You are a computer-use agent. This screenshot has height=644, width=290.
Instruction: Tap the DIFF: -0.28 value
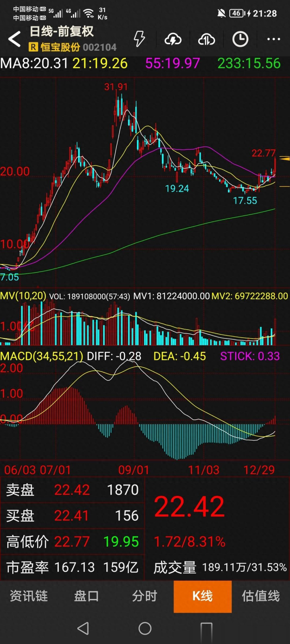(x=114, y=356)
